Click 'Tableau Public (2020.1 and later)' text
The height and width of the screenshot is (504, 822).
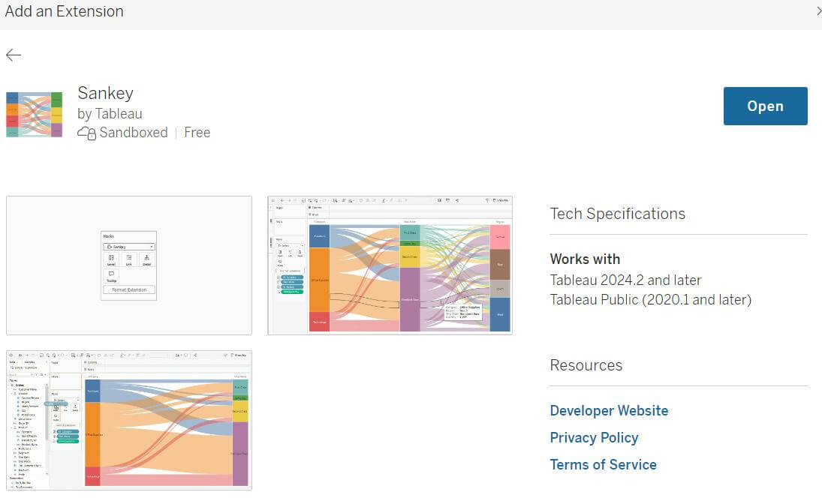click(x=651, y=300)
